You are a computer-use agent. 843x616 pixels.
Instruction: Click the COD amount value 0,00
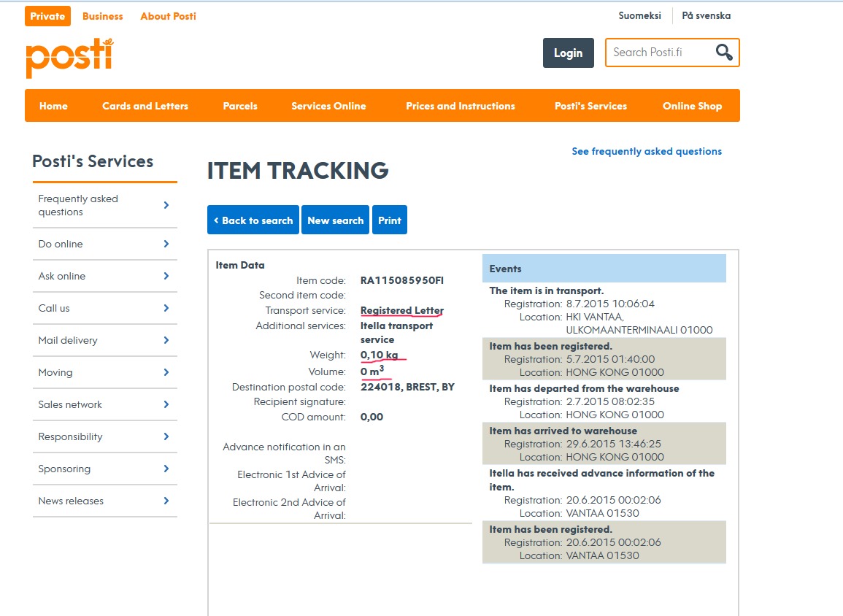pyautogui.click(x=372, y=417)
